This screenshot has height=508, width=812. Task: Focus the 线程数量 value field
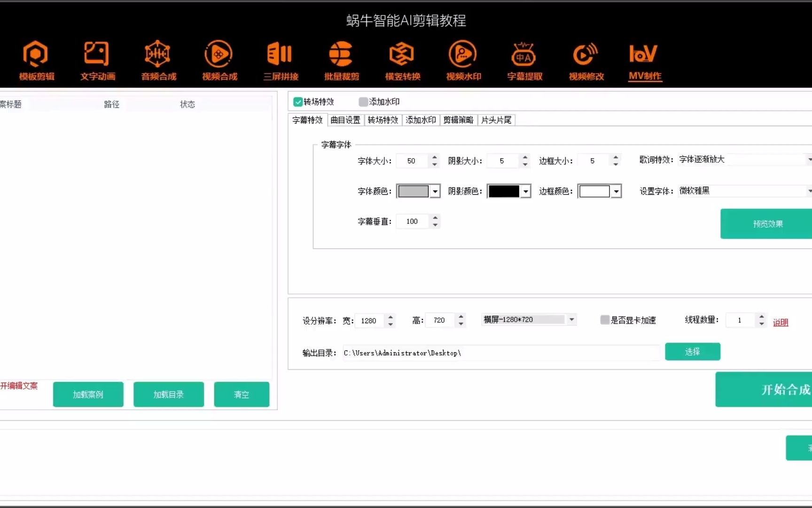pos(741,320)
